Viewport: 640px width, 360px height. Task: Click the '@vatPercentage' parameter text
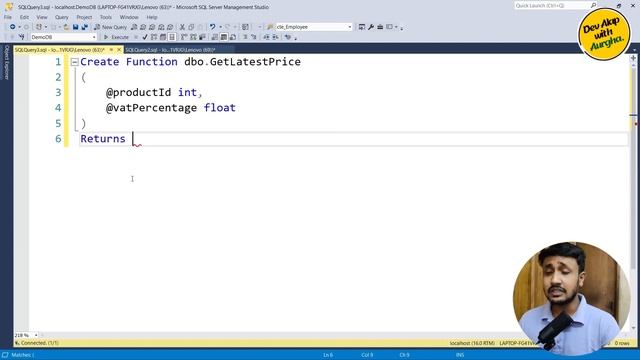(151, 108)
